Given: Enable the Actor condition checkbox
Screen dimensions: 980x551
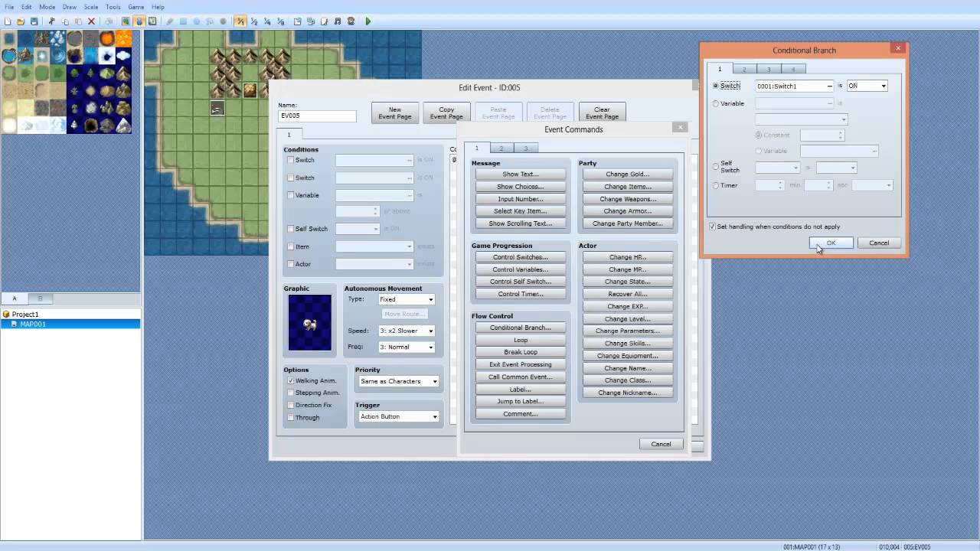Looking at the screenshot, I should [x=290, y=264].
